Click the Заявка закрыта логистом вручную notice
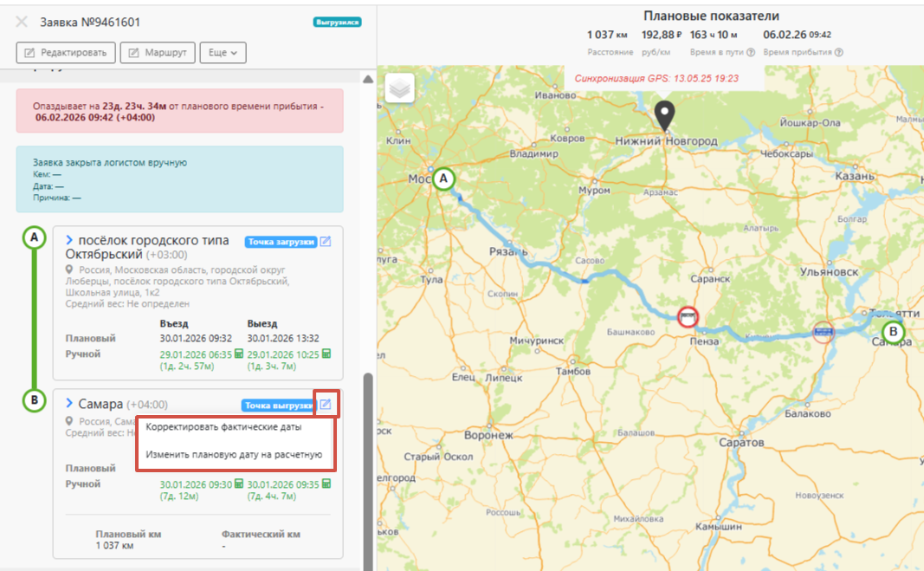 click(180, 179)
